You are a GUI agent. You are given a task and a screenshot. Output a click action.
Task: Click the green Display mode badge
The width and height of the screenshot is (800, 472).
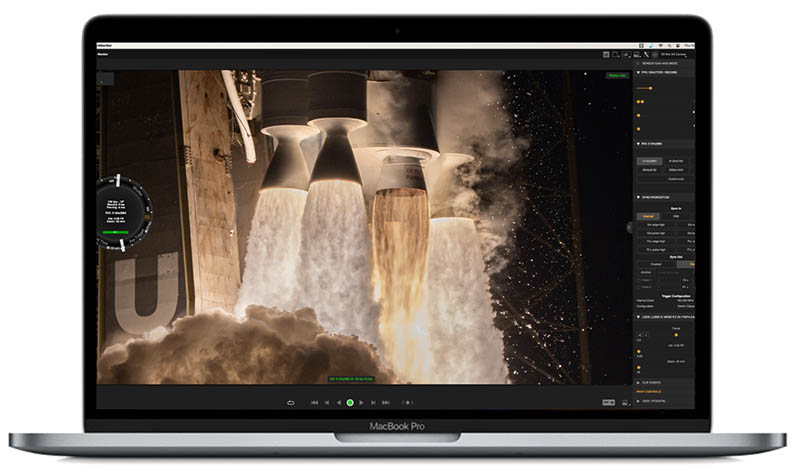point(617,76)
